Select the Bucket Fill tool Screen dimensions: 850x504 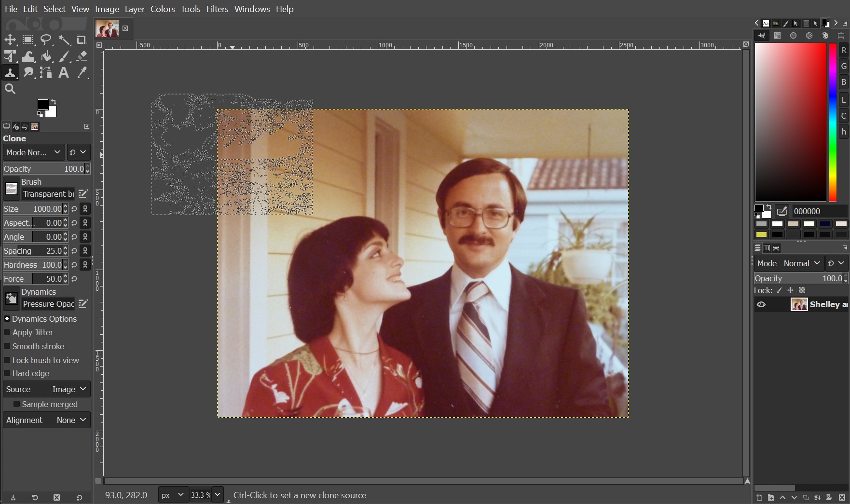[x=46, y=56]
